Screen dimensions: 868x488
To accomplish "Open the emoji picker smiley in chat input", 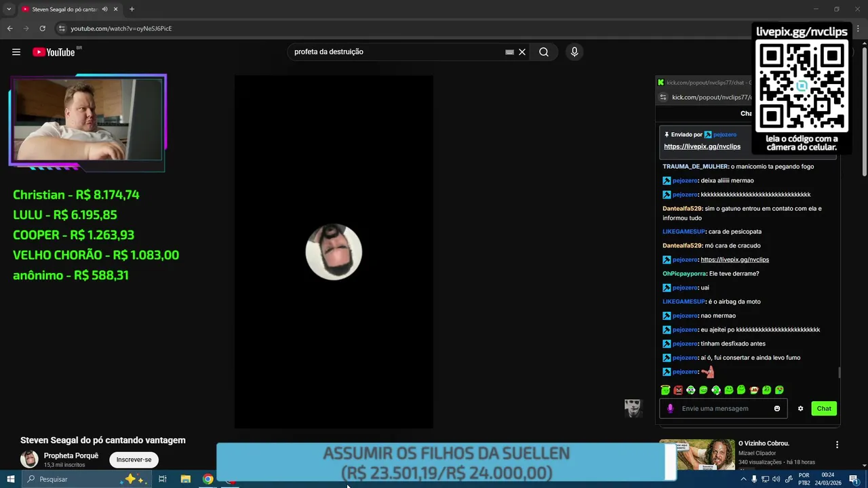I will 777,409.
